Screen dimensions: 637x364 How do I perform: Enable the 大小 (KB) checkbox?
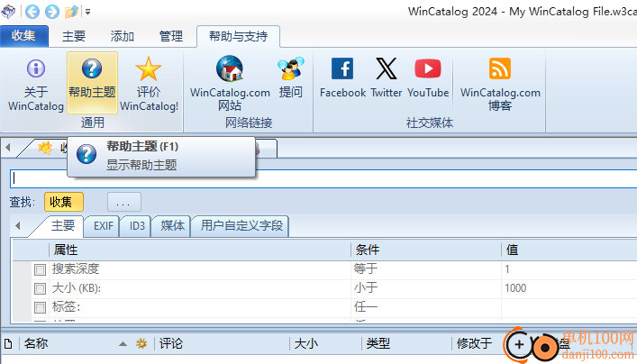[40, 288]
